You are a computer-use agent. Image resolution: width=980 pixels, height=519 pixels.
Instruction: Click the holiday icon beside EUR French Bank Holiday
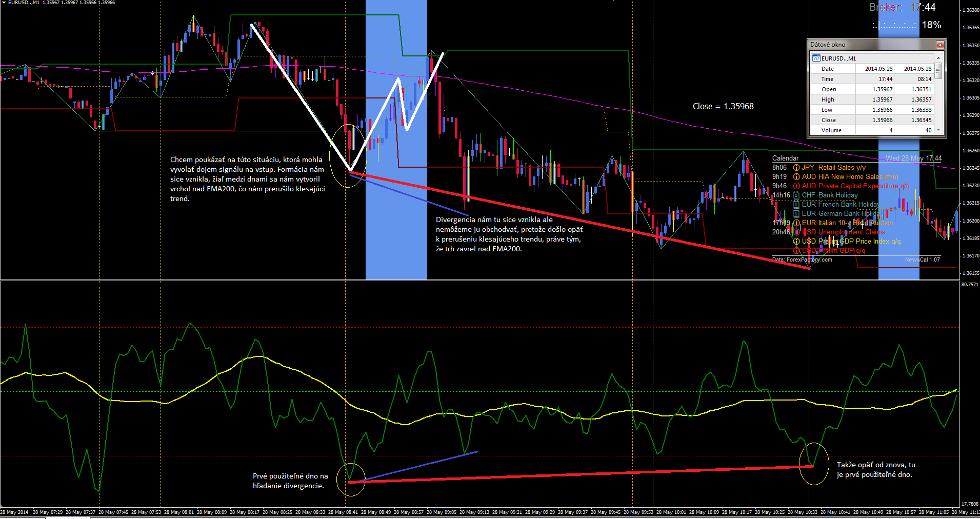(x=796, y=205)
